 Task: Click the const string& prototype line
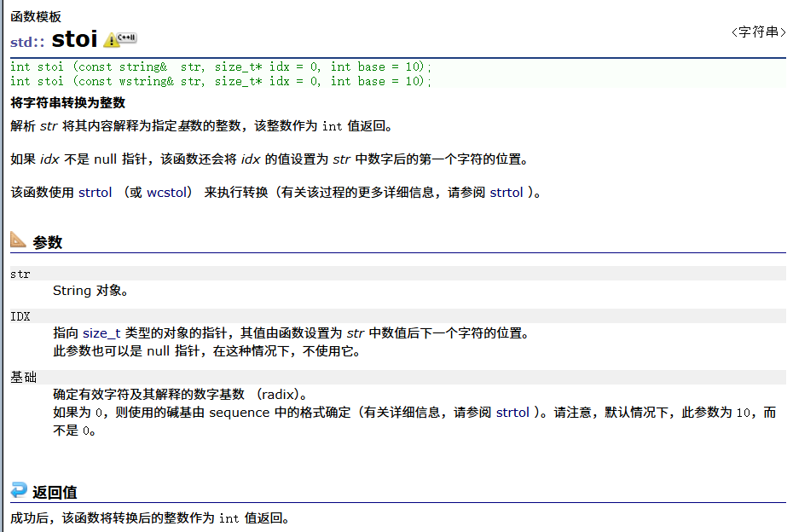pyautogui.click(x=221, y=66)
